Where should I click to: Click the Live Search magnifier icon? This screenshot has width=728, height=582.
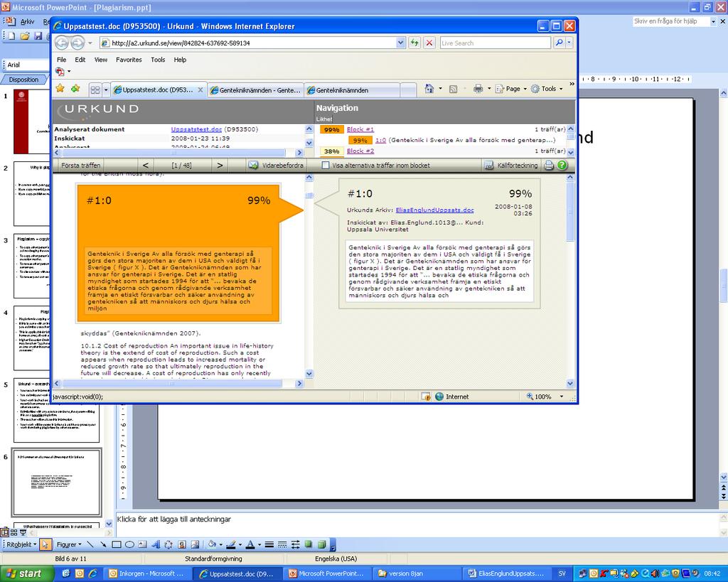[559, 43]
